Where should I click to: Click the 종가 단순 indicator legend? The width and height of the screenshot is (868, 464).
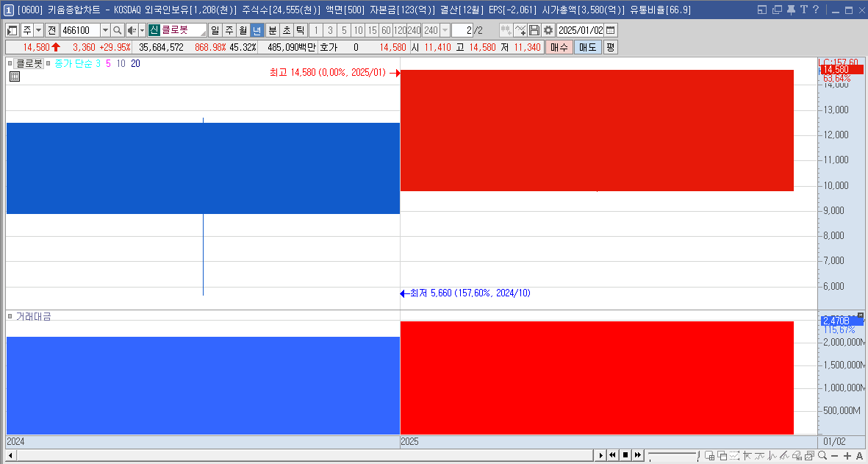coord(73,64)
